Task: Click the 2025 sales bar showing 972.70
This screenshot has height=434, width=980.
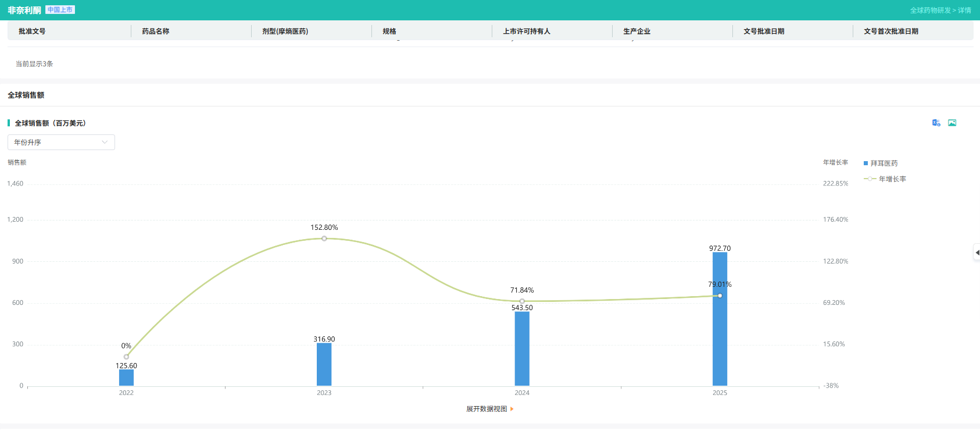Action: (720, 319)
